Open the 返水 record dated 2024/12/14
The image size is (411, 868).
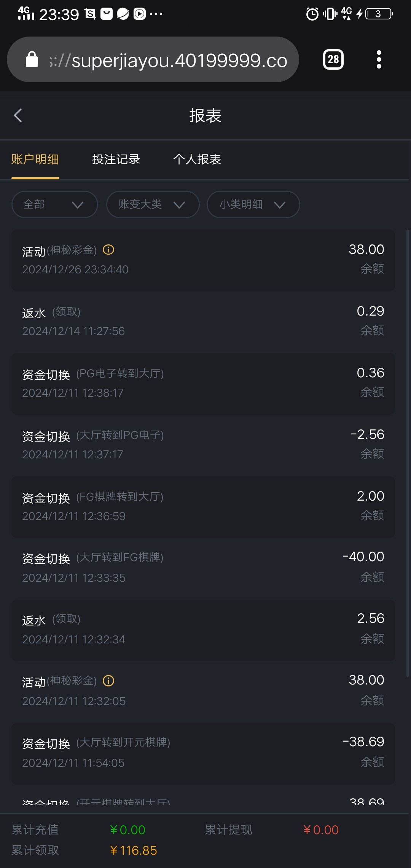point(203,321)
